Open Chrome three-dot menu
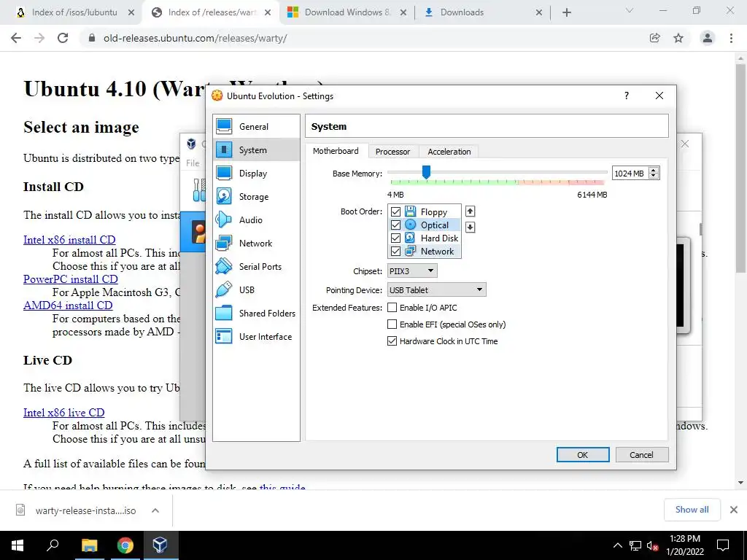The height and width of the screenshot is (560, 747). (731, 38)
